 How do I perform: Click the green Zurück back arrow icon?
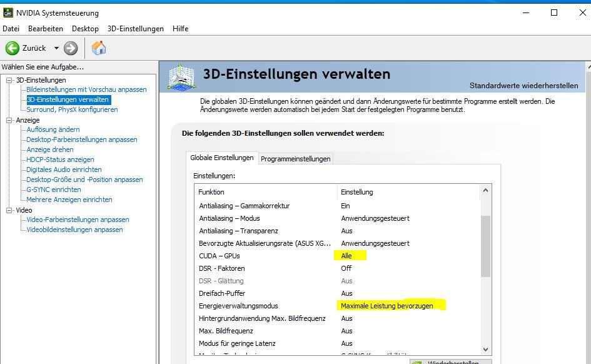pyautogui.click(x=12, y=48)
